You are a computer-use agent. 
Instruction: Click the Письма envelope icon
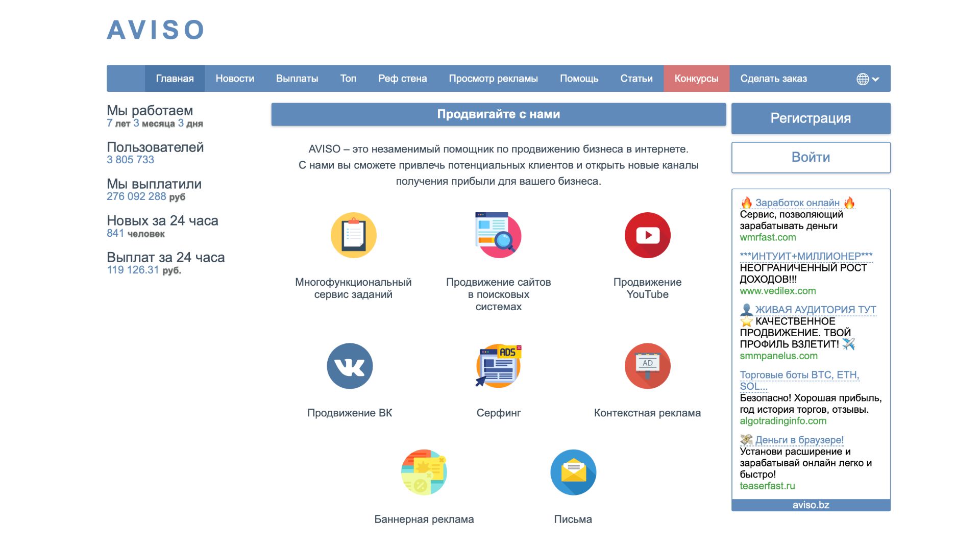coord(573,472)
